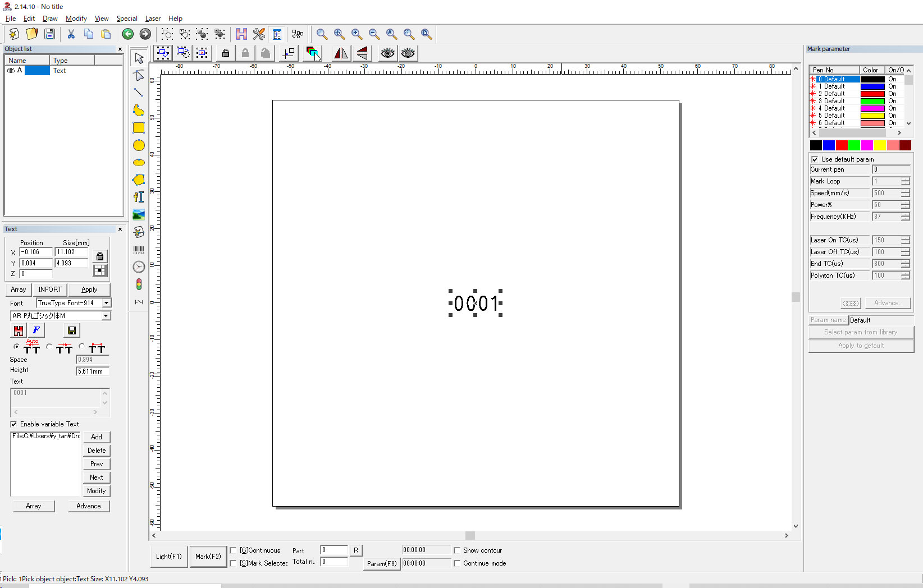Toggle Use default param checkbox
This screenshot has height=588, width=923.
point(815,159)
